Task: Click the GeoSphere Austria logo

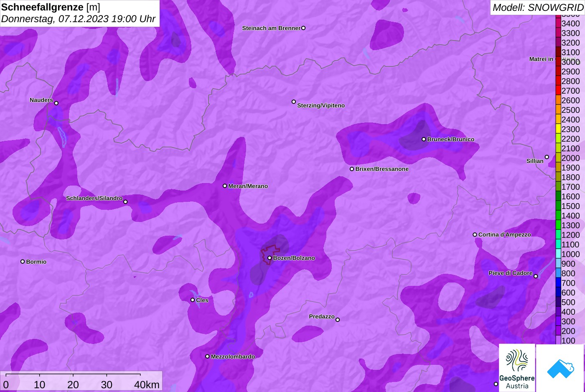Action: (x=517, y=367)
